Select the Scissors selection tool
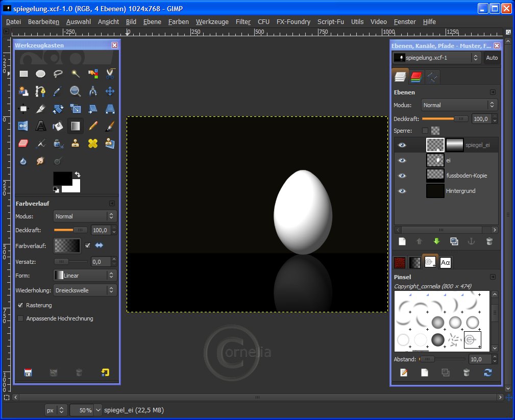This screenshot has height=420, width=515. point(110,73)
